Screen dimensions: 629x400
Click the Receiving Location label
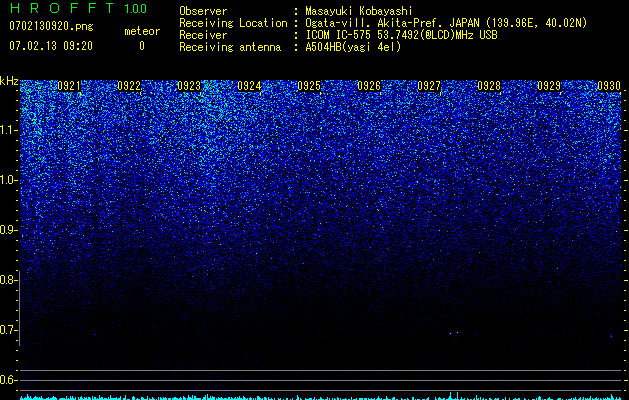[x=233, y=23]
